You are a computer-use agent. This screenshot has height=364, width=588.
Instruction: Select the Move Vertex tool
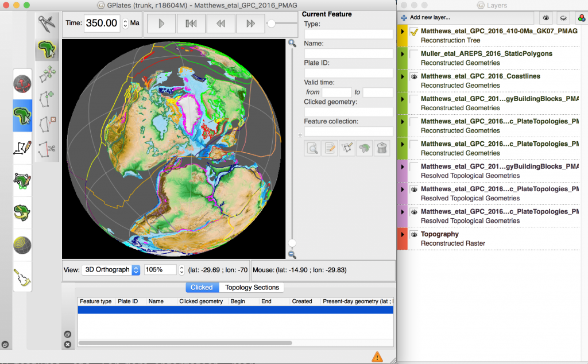pos(47,73)
